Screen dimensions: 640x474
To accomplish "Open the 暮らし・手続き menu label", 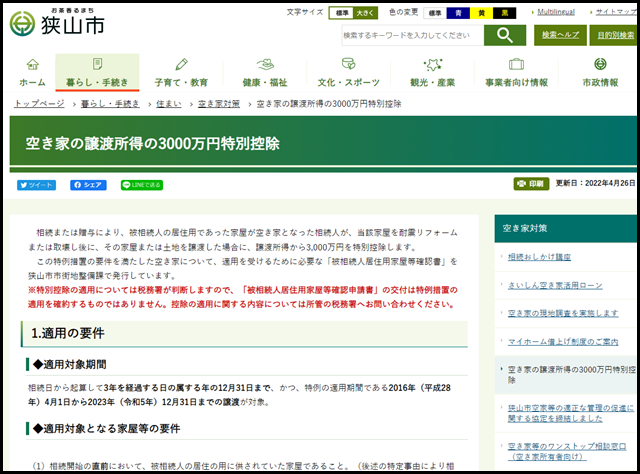I will (97, 82).
